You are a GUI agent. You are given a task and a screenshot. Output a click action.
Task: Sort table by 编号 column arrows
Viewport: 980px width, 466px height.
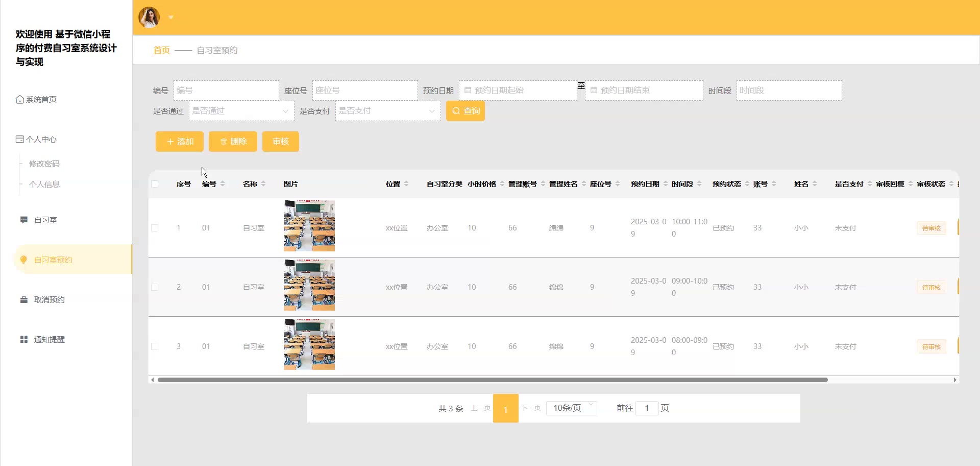[x=223, y=184]
